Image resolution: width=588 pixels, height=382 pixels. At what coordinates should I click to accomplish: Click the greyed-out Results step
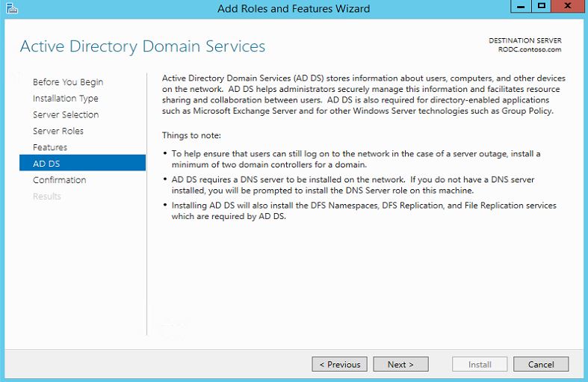pyautogui.click(x=47, y=197)
